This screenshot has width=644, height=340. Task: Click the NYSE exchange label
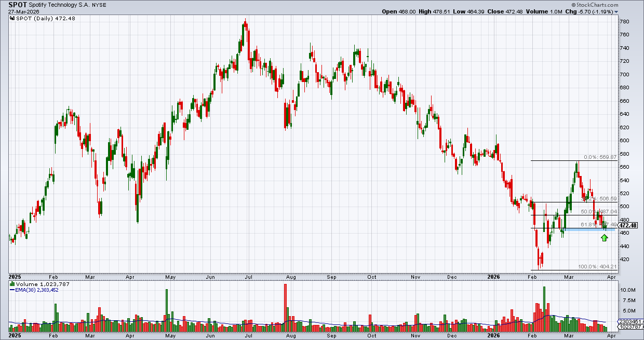tap(99, 4)
